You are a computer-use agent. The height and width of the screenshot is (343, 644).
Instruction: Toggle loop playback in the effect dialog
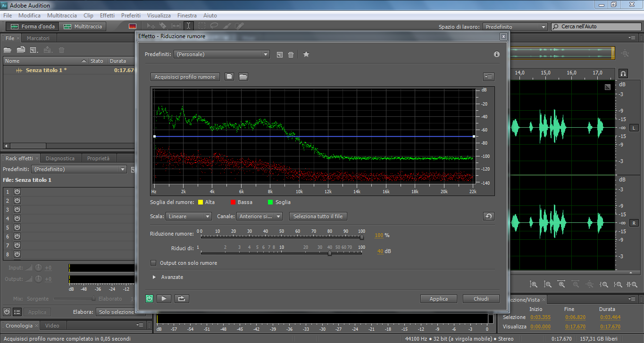tap(181, 298)
